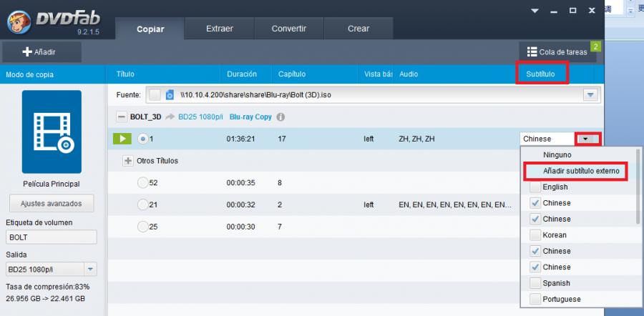Open the title bar menu arrow
The image size is (644, 316).
[535, 11]
